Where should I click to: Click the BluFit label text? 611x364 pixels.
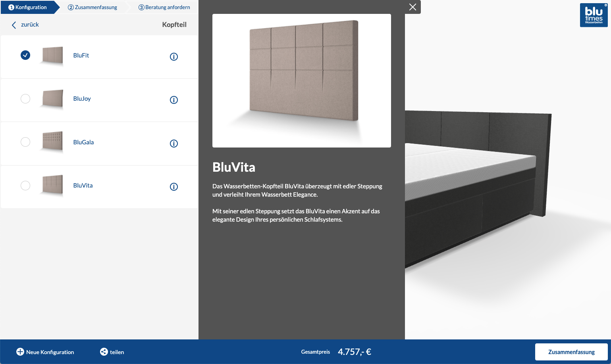click(x=81, y=56)
